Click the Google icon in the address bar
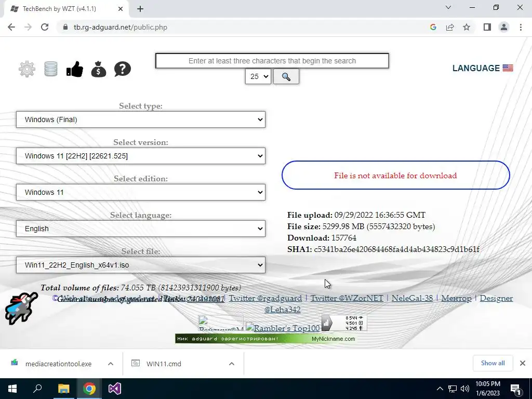 (x=433, y=27)
